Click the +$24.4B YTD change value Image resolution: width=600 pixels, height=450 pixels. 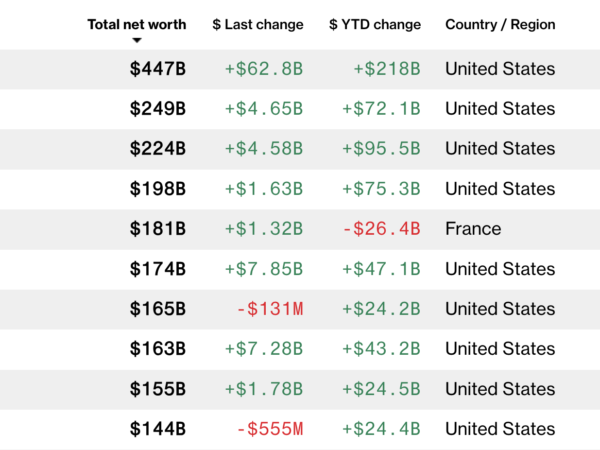(381, 429)
